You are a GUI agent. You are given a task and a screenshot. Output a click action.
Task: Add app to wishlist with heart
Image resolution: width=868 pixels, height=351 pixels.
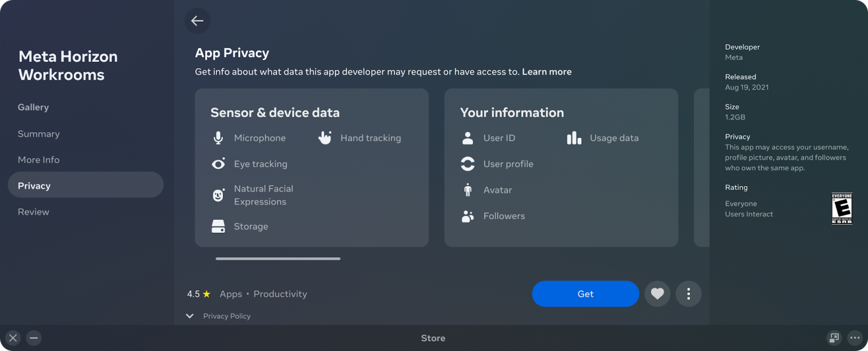click(x=658, y=294)
